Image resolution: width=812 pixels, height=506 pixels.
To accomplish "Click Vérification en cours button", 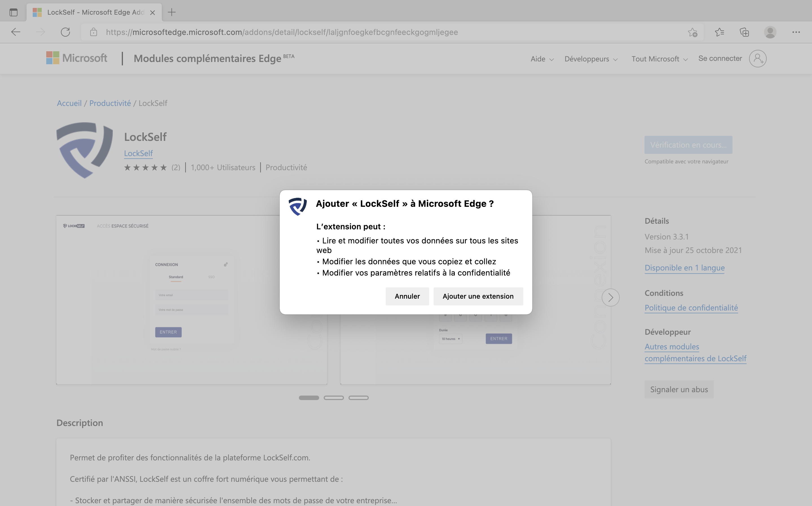I will point(688,145).
